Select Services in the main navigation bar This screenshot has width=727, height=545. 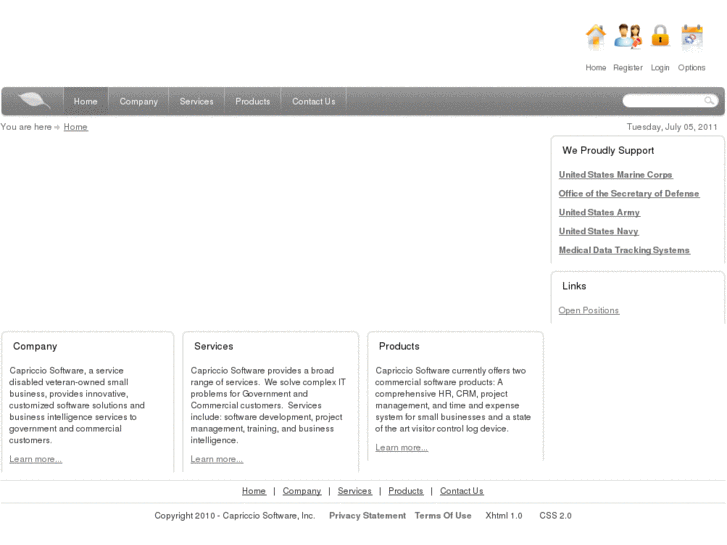tap(197, 101)
